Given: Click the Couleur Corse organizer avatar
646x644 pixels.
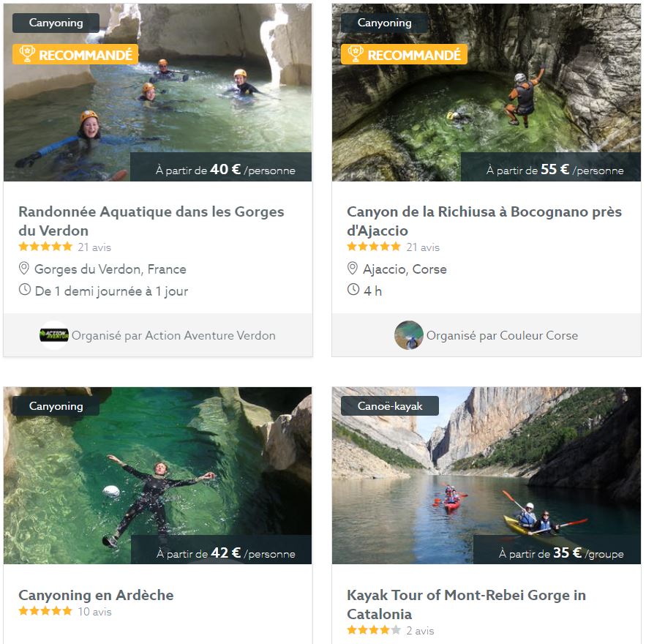Looking at the screenshot, I should point(408,335).
